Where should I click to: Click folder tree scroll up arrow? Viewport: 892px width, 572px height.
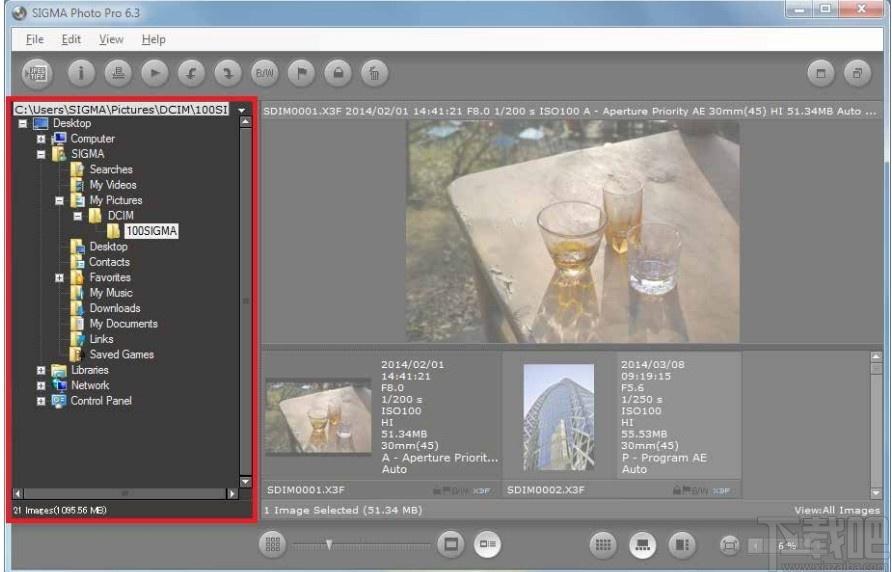pos(245,122)
